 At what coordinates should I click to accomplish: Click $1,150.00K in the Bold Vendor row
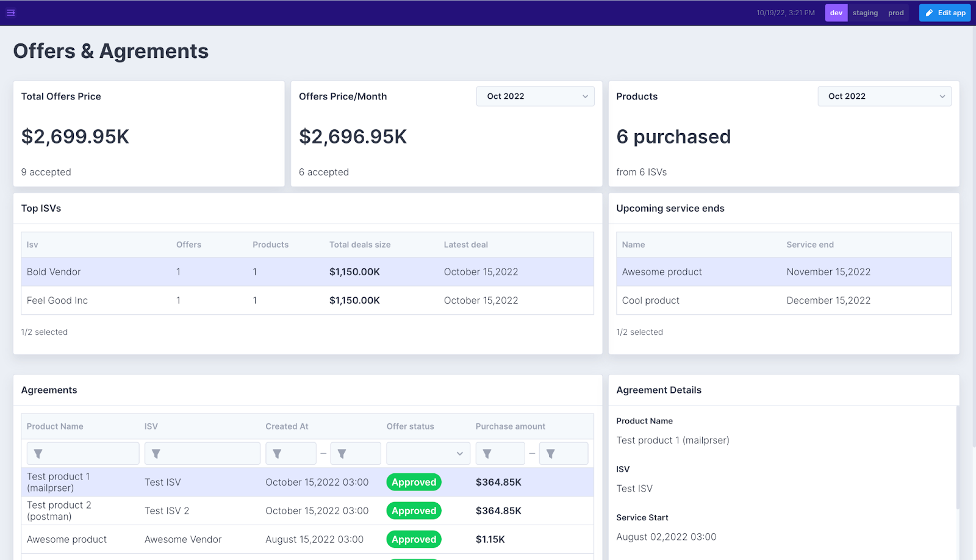354,272
